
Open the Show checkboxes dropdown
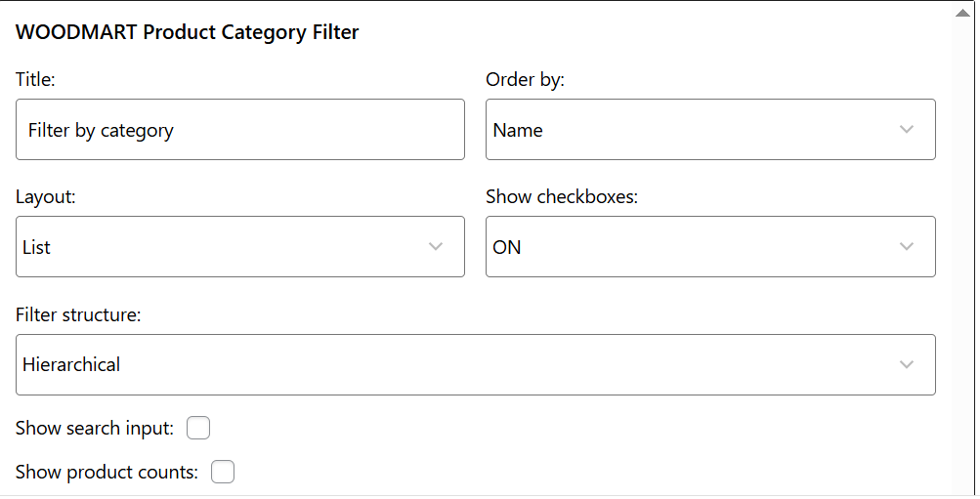710,247
